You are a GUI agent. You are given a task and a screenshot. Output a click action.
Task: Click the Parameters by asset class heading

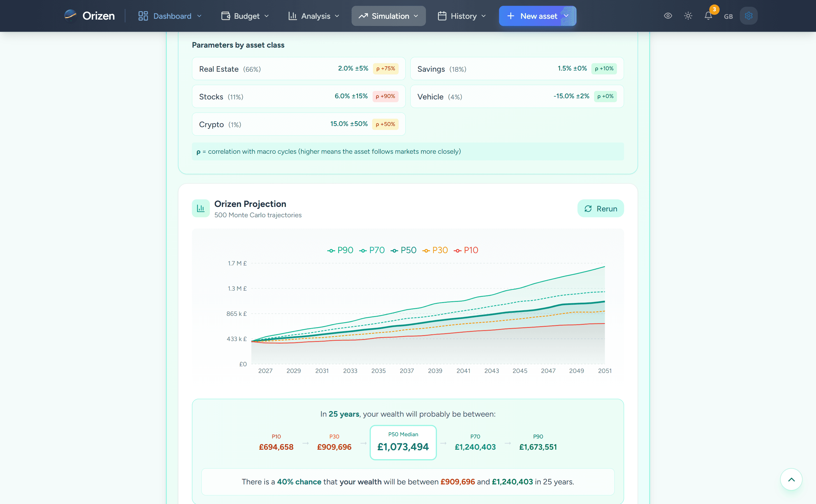tap(238, 45)
